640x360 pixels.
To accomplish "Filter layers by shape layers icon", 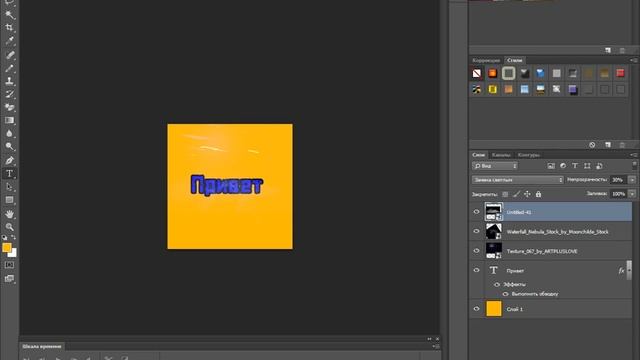I will (x=587, y=166).
